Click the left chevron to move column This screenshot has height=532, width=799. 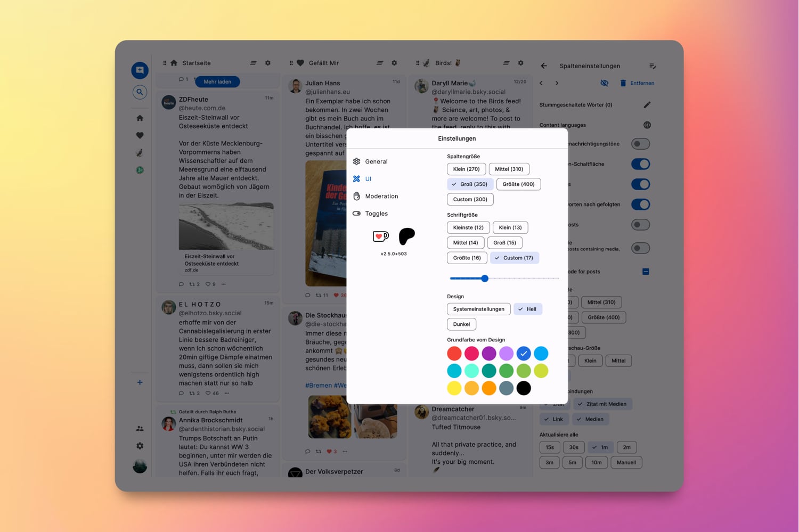click(x=541, y=83)
